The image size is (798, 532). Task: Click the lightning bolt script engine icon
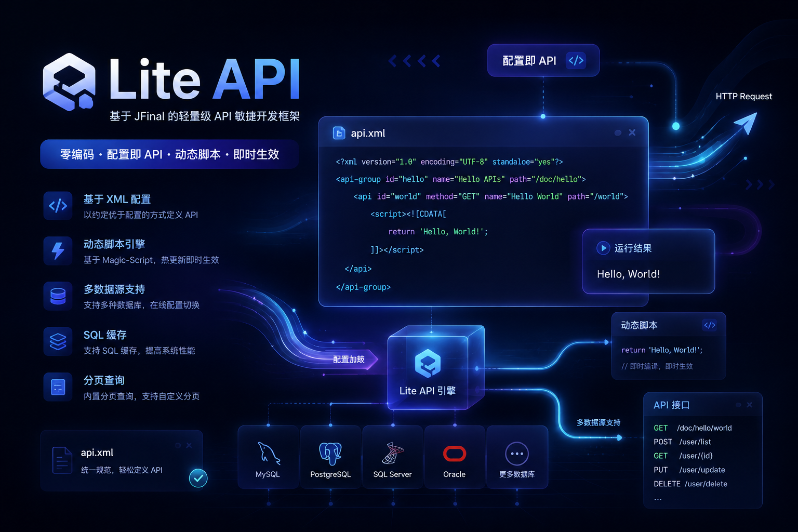[58, 251]
